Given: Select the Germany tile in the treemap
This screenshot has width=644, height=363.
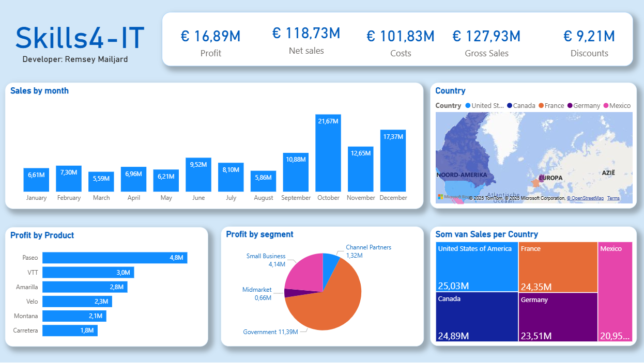Looking at the screenshot, I should (x=557, y=318).
